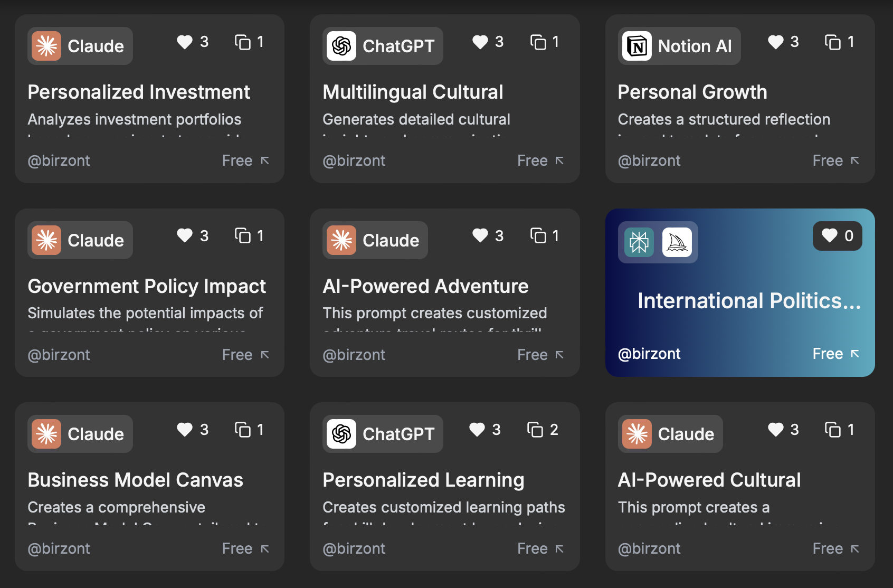Toggle like on AI-Powered Adventure card
This screenshot has width=893, height=588.
click(x=480, y=235)
